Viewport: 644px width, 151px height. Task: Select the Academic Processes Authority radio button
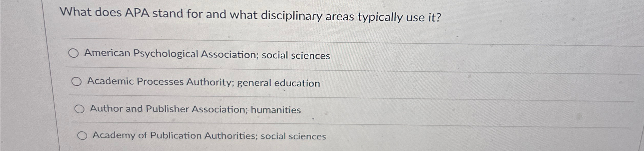76,82
